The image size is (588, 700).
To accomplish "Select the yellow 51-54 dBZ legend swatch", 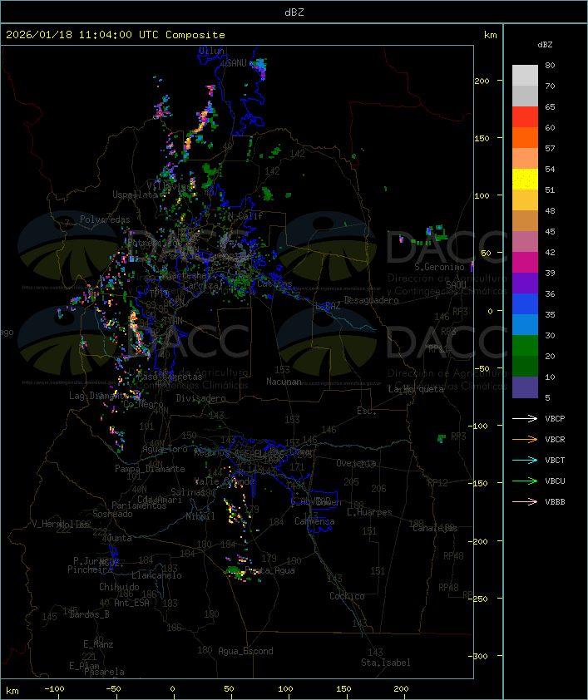I will click(x=525, y=180).
